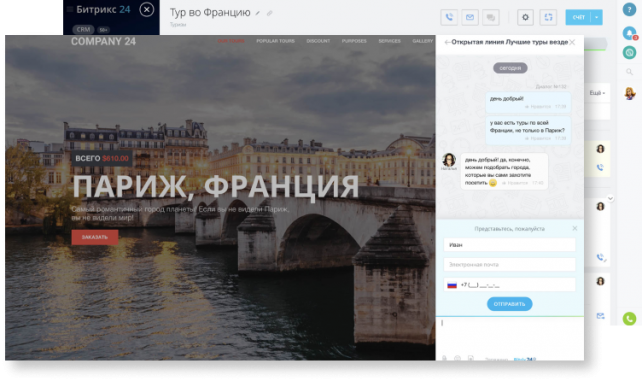Click the operator avatar in chat
642x381 pixels.
449,160
